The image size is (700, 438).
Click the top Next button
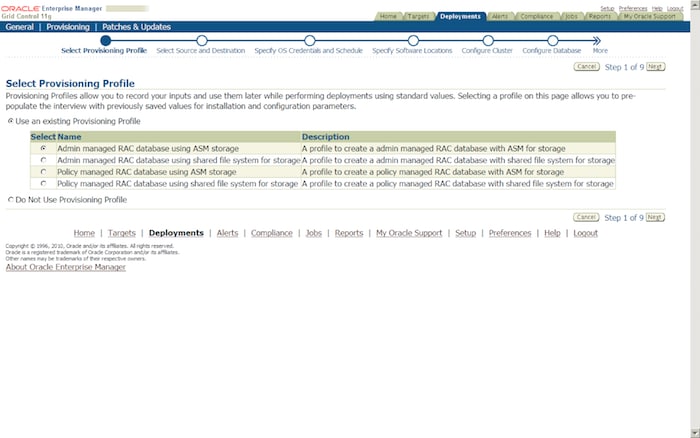click(x=655, y=67)
